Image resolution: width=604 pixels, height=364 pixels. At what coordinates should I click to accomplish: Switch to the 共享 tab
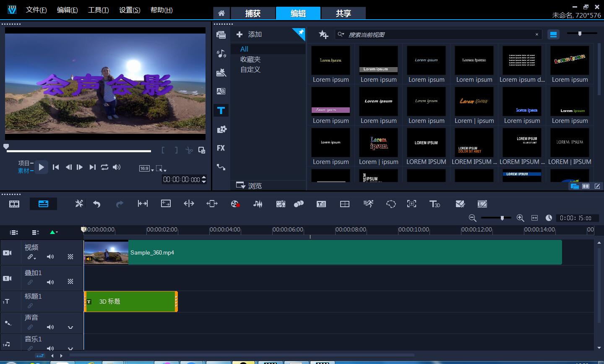point(343,13)
